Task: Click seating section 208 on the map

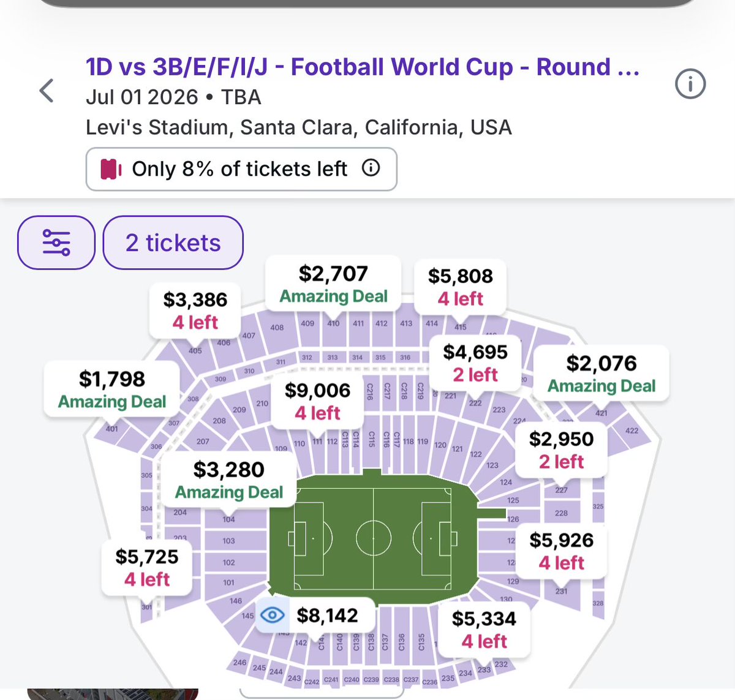Action: pyautogui.click(x=219, y=421)
